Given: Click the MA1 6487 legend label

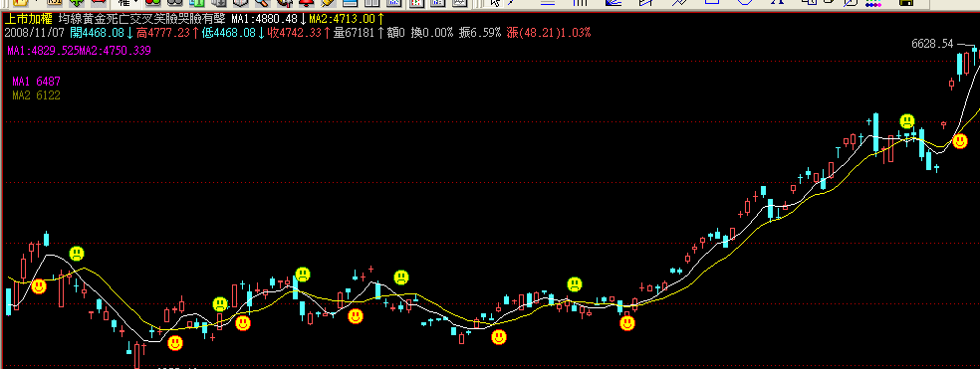Looking at the screenshot, I should (36, 82).
